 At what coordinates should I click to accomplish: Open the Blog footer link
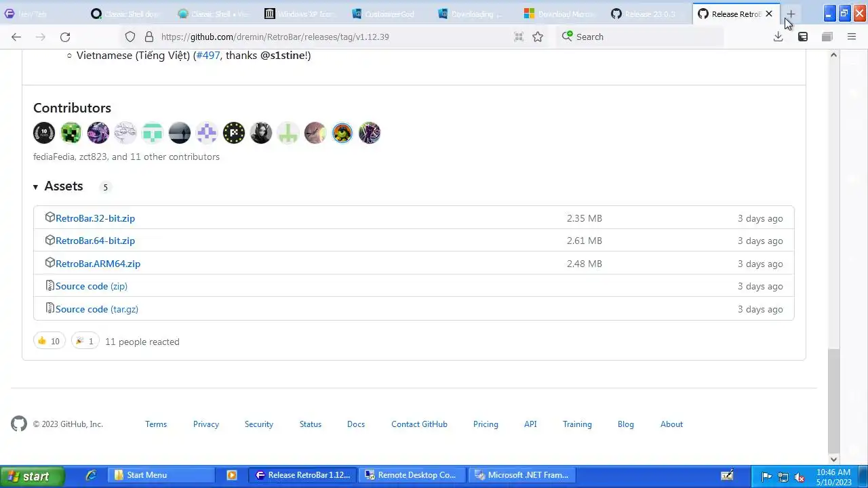(626, 424)
